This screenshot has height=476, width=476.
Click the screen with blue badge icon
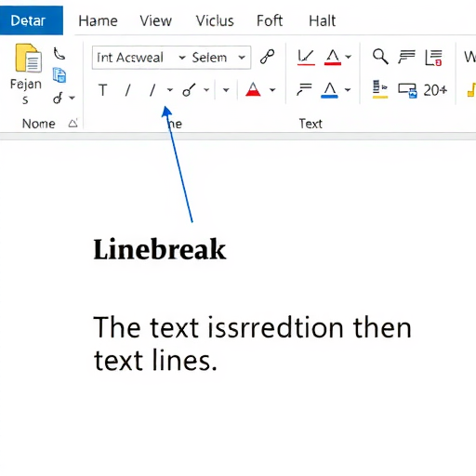point(407,90)
